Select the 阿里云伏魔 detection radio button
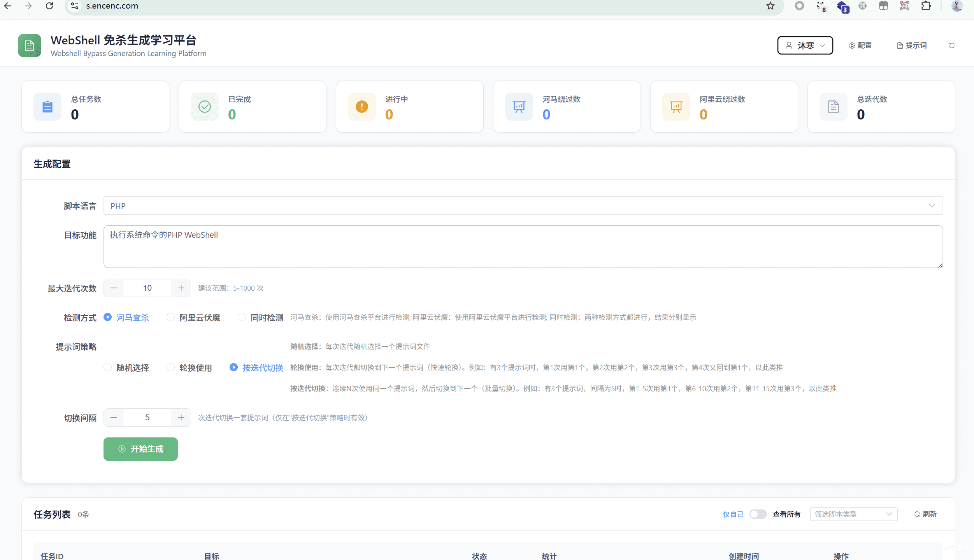The width and height of the screenshot is (974, 560). 170,317
